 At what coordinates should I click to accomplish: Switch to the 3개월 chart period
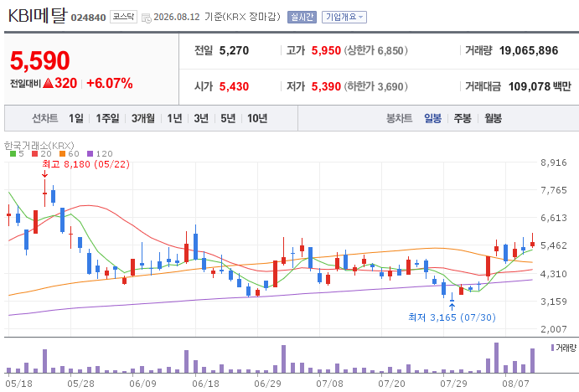143,118
